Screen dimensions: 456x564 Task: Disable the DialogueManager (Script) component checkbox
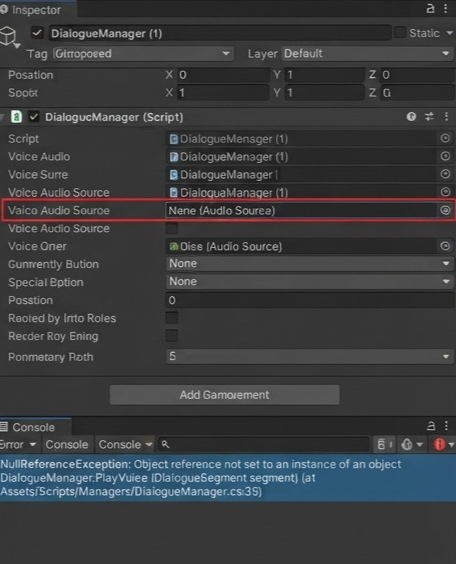[x=34, y=117]
